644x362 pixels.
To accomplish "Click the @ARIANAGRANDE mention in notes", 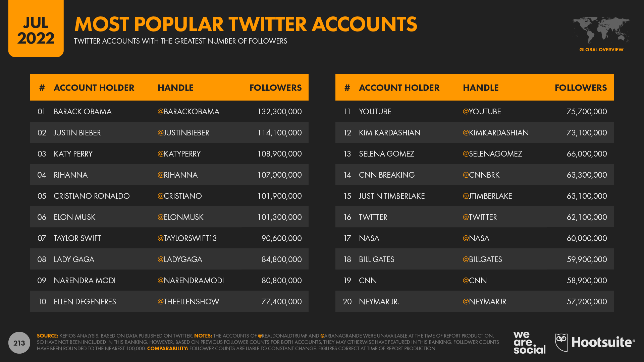I will tap(339, 336).
